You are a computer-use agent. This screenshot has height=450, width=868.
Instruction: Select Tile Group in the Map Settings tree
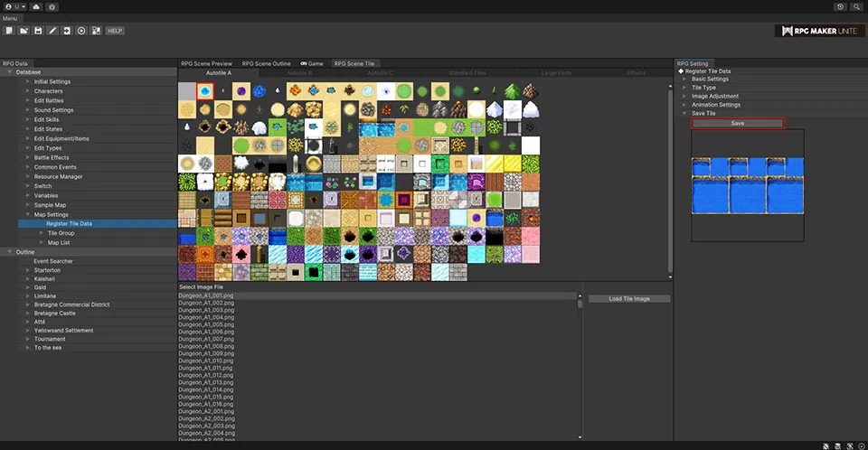(61, 233)
